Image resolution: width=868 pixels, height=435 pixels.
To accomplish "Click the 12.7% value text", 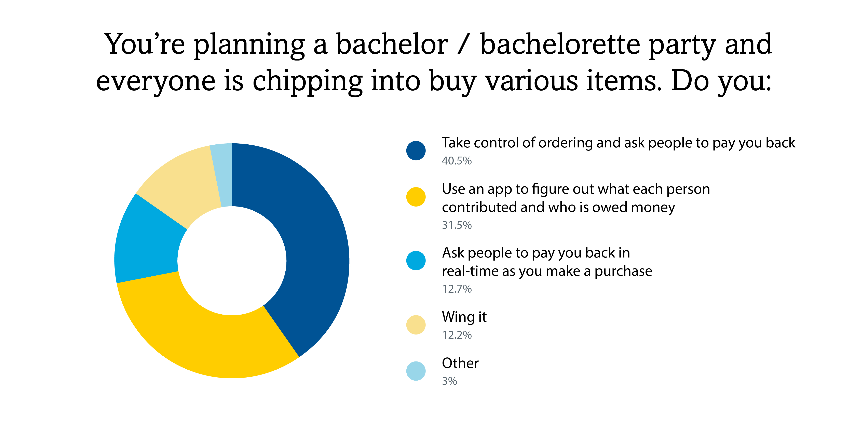I will (457, 289).
